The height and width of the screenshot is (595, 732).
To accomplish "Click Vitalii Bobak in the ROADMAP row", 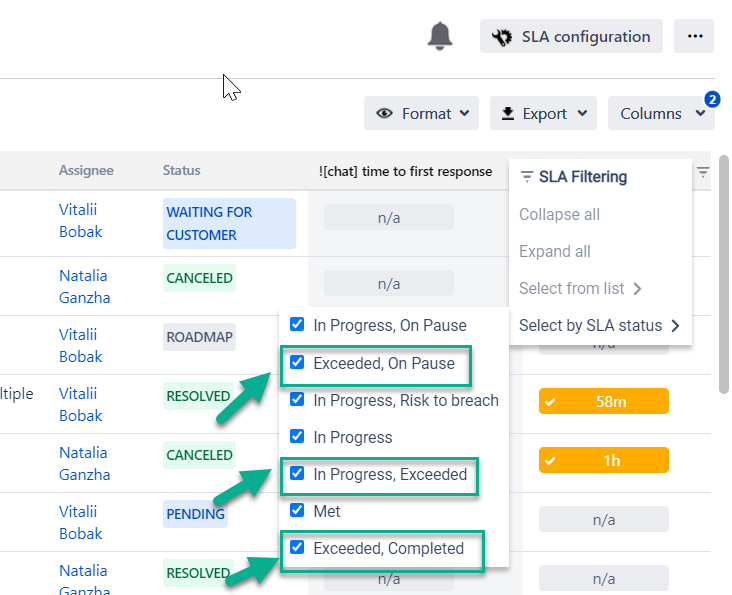I will click(x=80, y=346).
